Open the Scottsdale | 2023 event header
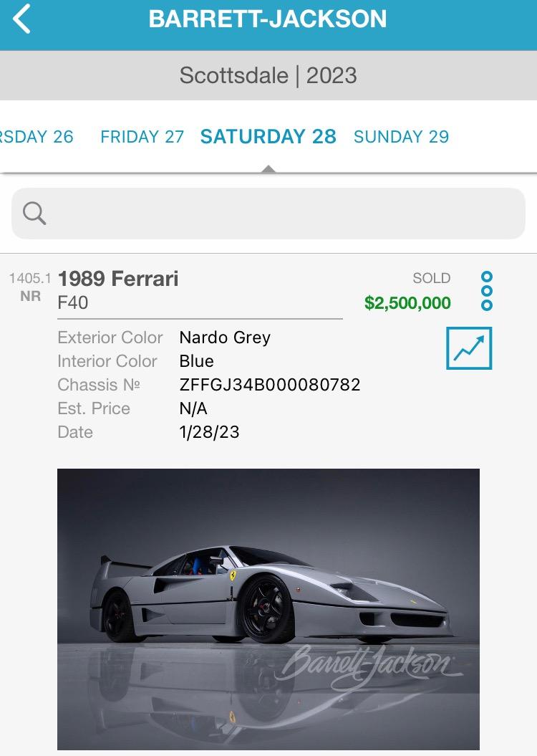 click(268, 75)
